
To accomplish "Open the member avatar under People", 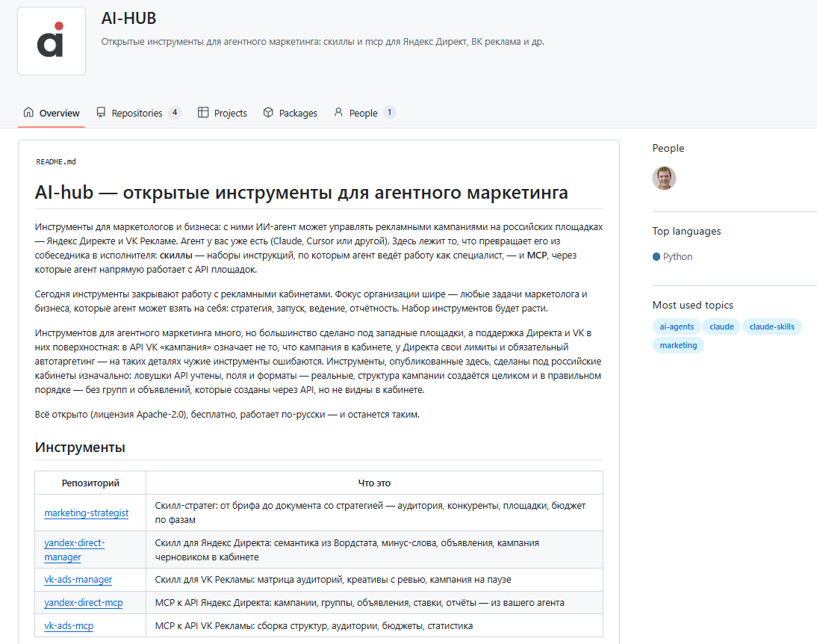I will 665,179.
